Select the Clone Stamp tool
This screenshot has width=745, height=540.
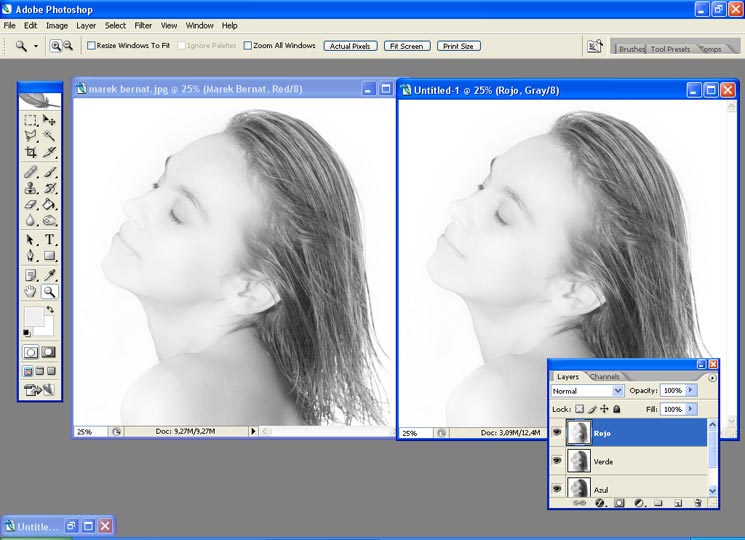(31, 188)
